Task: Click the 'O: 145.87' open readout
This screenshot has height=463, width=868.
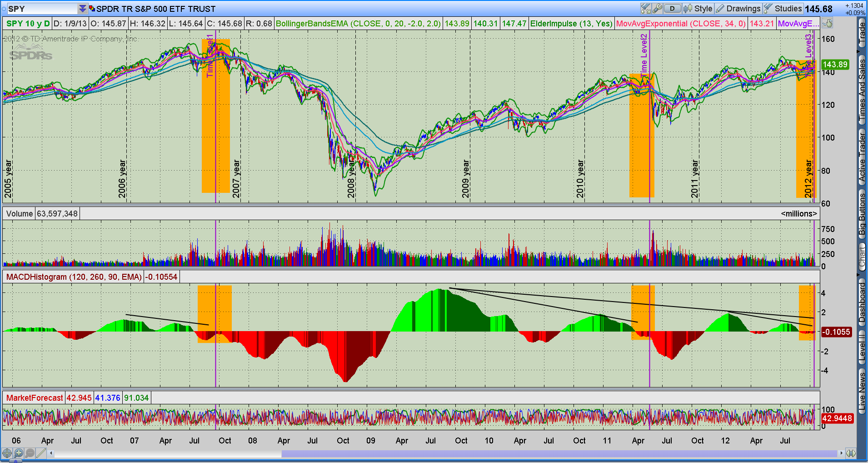Action: point(108,24)
